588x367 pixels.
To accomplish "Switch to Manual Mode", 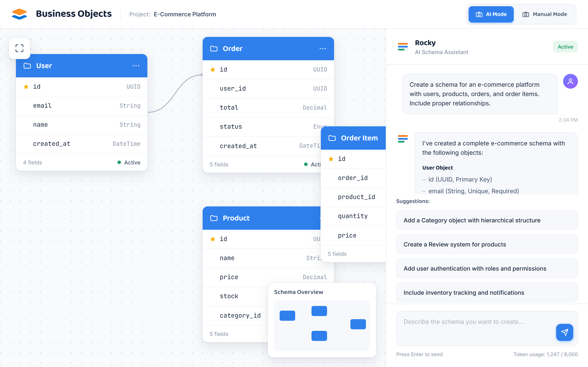I will [x=545, y=14].
